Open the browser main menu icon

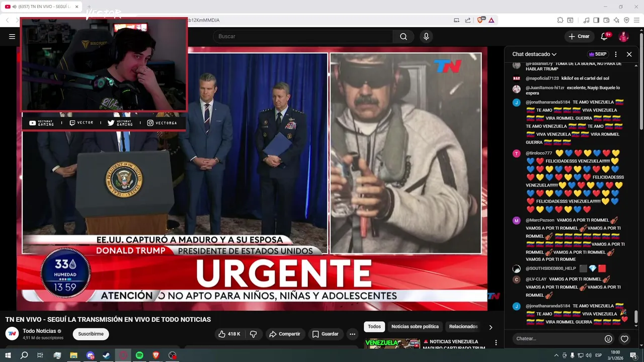pyautogui.click(x=636, y=20)
